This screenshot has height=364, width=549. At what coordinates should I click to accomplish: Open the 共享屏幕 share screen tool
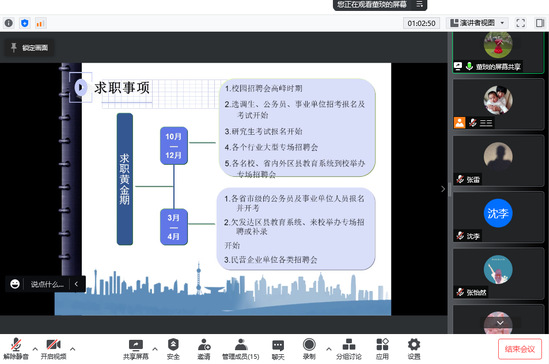pos(136,349)
